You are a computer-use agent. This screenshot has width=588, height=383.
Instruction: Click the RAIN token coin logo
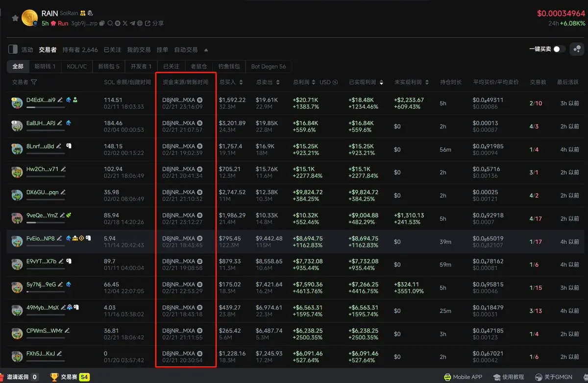[30, 19]
